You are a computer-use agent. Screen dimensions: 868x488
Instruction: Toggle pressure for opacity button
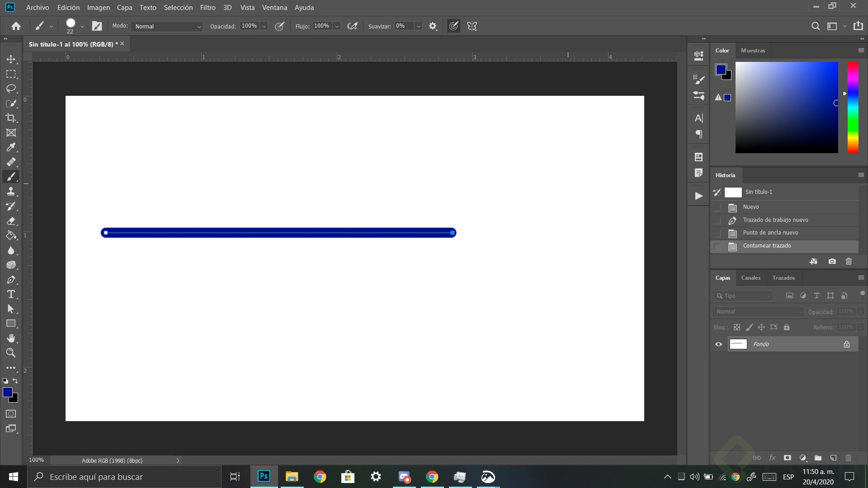(280, 26)
